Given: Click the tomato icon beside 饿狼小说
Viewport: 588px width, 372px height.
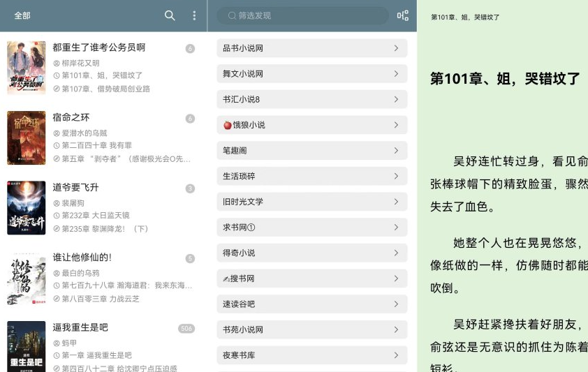Looking at the screenshot, I should pos(227,125).
